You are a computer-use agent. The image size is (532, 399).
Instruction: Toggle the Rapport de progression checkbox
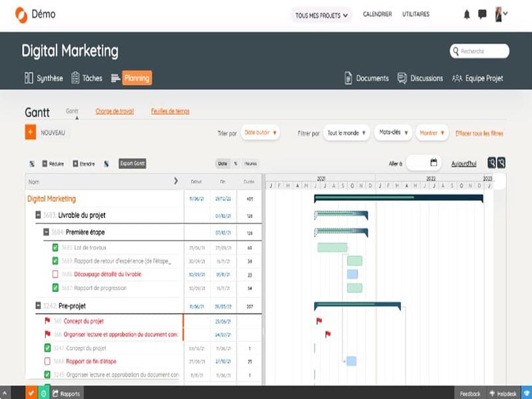point(56,288)
